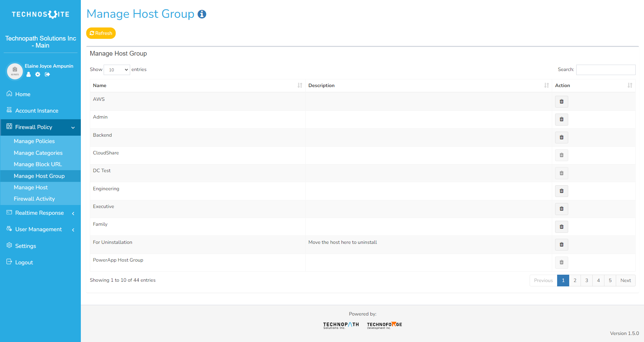This screenshot has width=644, height=342.
Task: Click the info icon beside Manage Host Group title
Action: 202,14
